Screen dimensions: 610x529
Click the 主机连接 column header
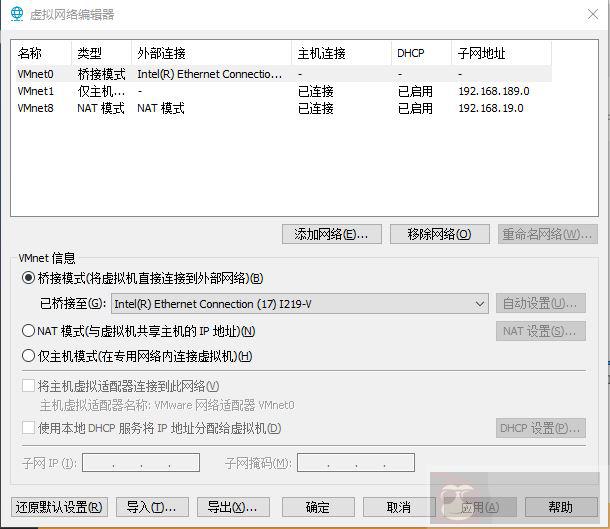tap(342, 53)
